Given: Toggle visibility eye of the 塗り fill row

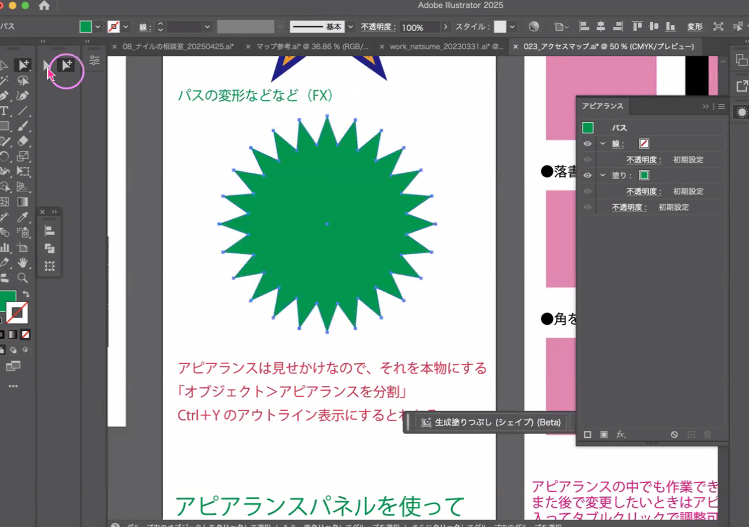Looking at the screenshot, I should point(587,175).
